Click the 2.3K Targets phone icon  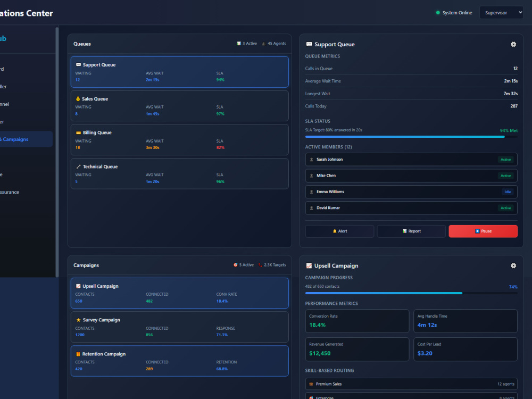click(260, 265)
